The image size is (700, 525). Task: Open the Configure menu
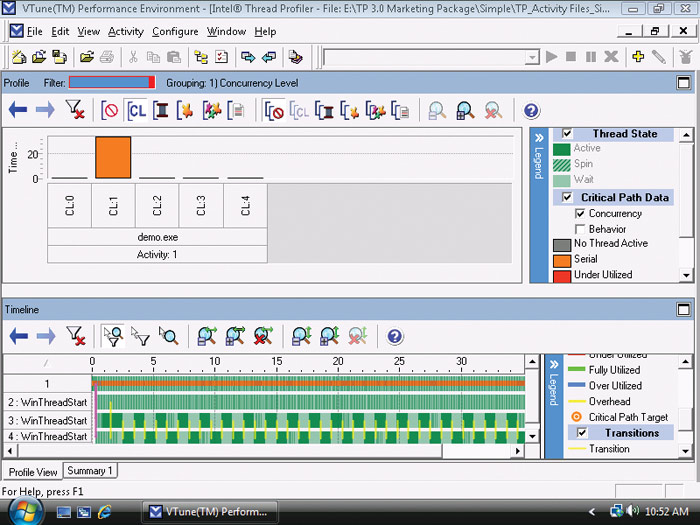(175, 32)
